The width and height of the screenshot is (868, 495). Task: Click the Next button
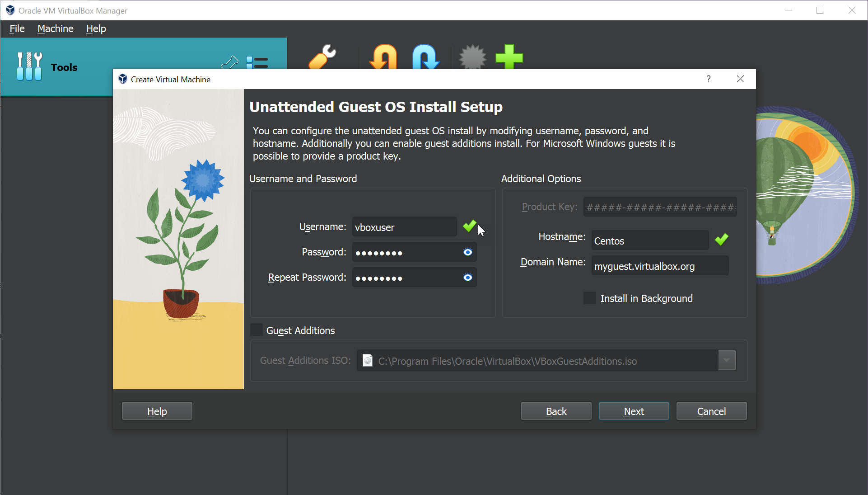633,411
